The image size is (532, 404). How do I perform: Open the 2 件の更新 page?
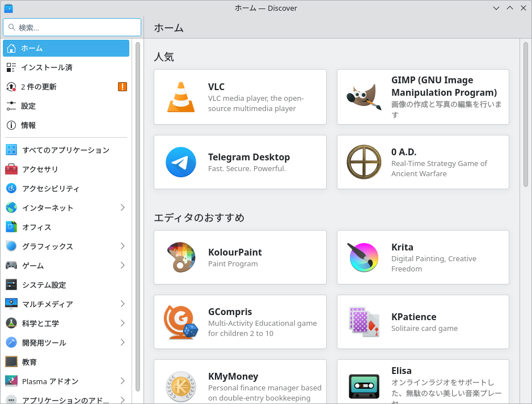66,87
